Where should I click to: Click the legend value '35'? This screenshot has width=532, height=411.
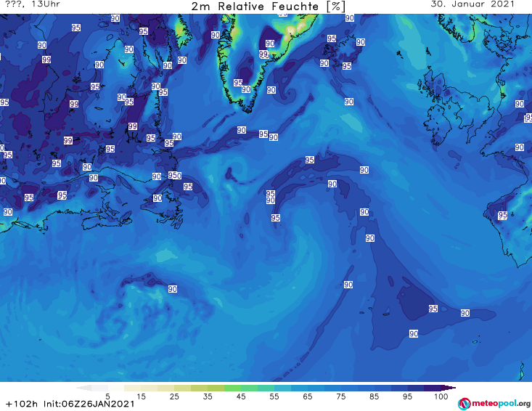[x=208, y=396]
